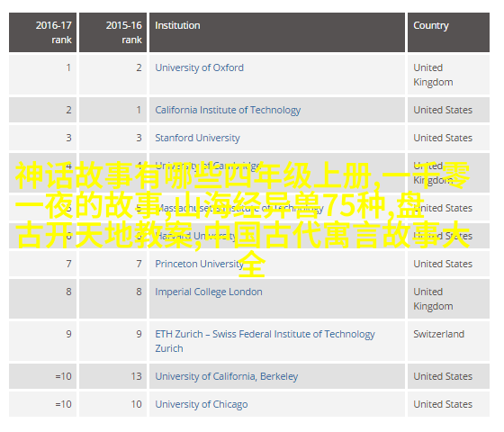Click the yellow Chinese overlay caption text
The height and width of the screenshot is (432, 504).
pyautogui.click(x=243, y=220)
